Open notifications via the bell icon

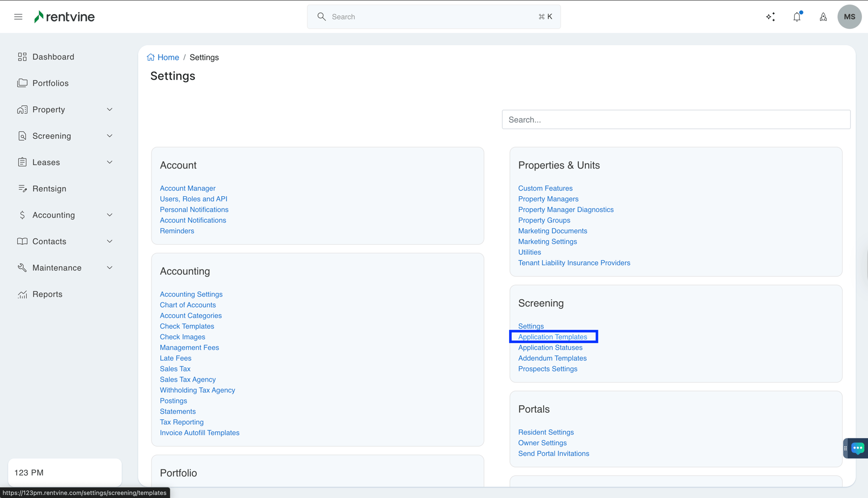(x=796, y=17)
